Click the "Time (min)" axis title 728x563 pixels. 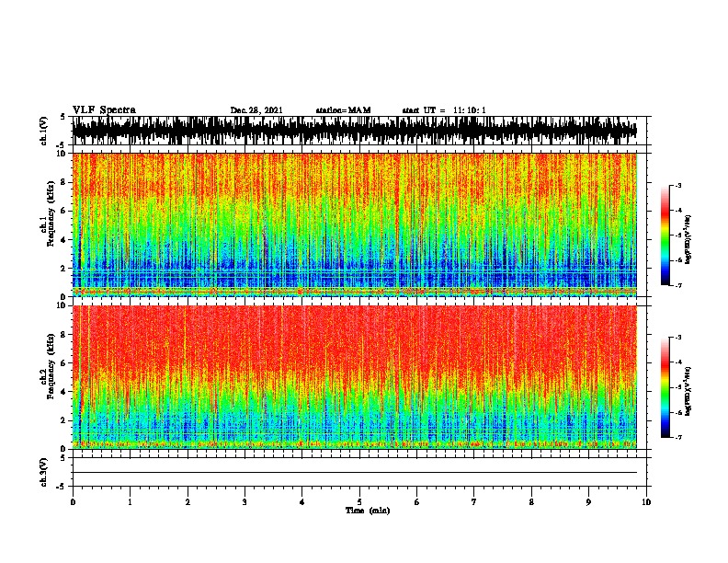(x=368, y=511)
